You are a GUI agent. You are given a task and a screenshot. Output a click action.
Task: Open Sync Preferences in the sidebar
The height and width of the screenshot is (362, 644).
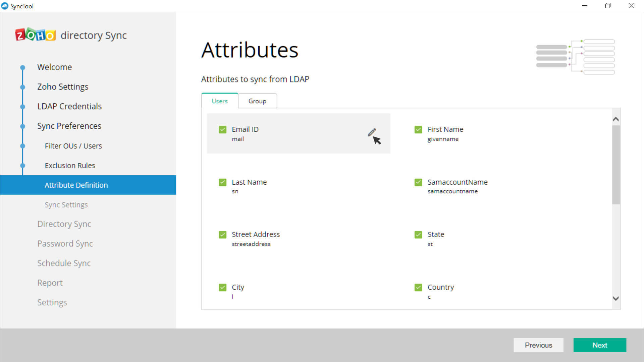69,126
